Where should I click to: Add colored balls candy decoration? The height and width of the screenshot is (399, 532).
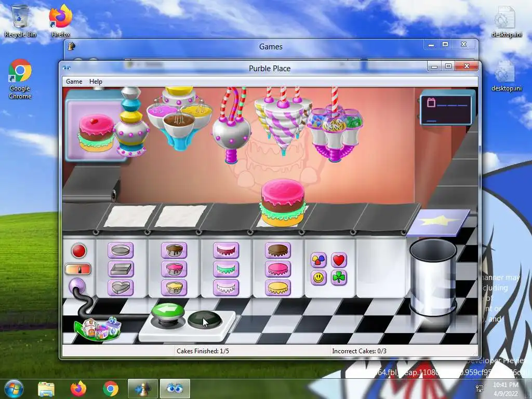[x=318, y=260]
